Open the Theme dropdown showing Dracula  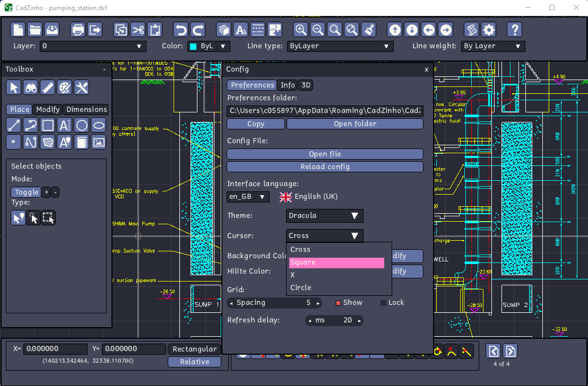click(324, 216)
